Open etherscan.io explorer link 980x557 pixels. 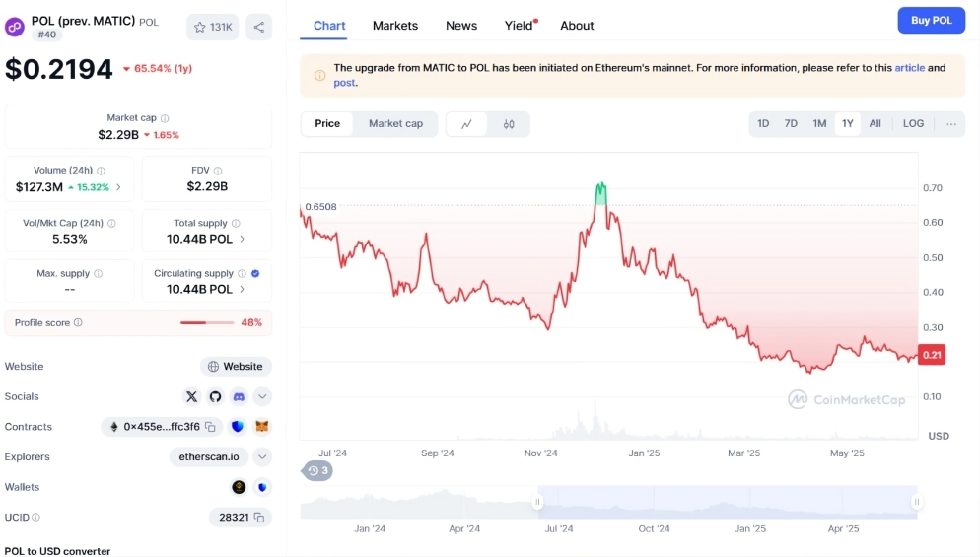pyautogui.click(x=209, y=457)
